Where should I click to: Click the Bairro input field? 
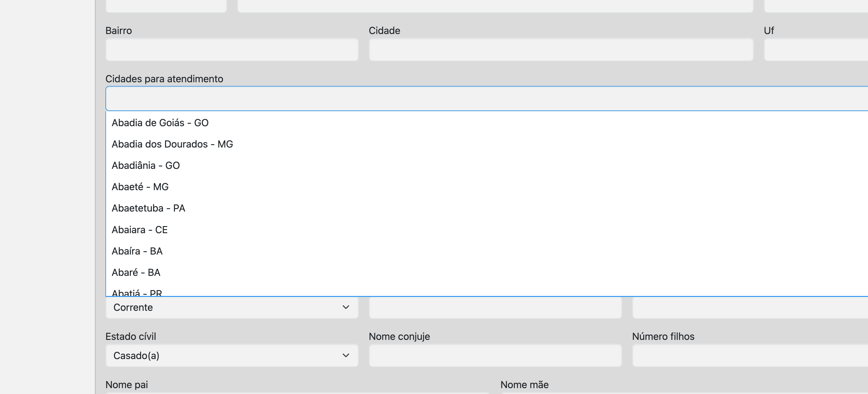click(232, 50)
